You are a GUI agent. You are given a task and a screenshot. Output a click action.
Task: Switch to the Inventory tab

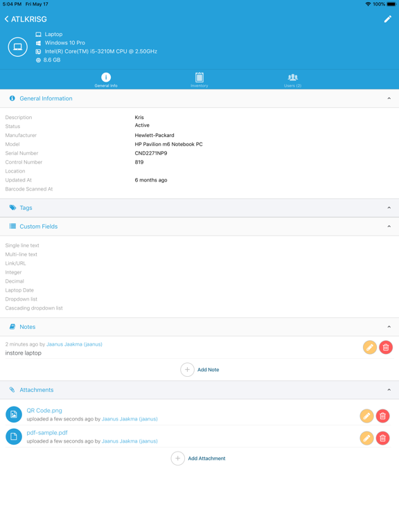199,80
